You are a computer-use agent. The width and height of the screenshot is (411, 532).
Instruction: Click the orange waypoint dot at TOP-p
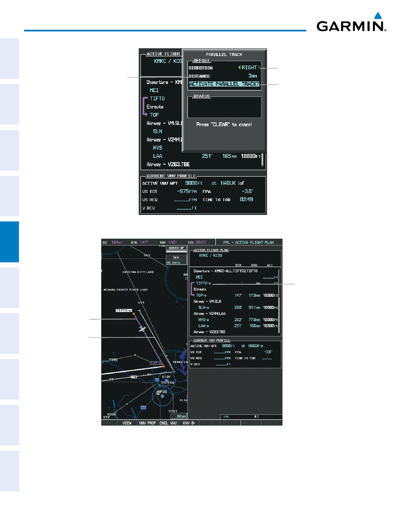[164, 367]
